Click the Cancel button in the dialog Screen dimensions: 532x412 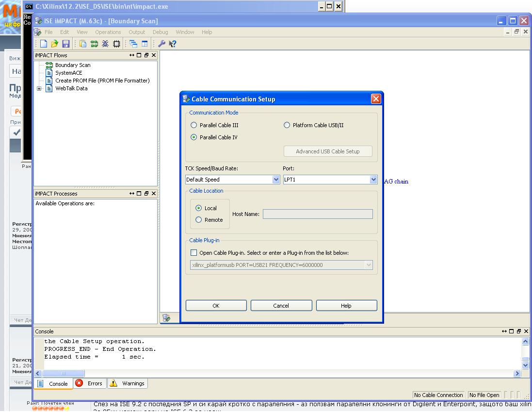coord(281,306)
